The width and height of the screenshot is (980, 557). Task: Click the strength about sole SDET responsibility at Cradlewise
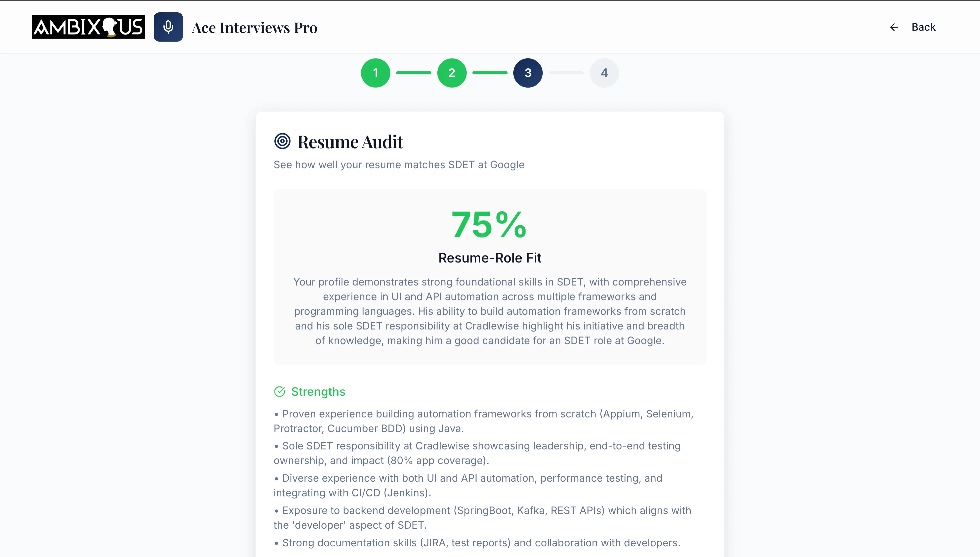[477, 453]
